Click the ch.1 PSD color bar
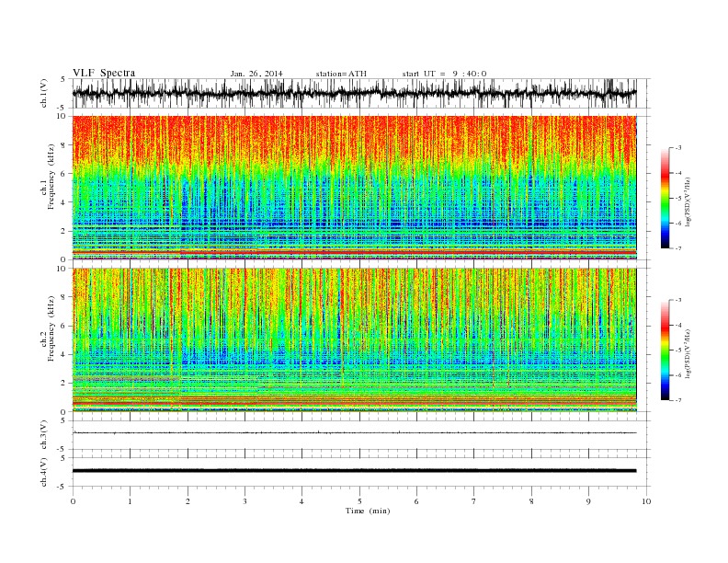This screenshot has height=563, width=728. pos(665,198)
